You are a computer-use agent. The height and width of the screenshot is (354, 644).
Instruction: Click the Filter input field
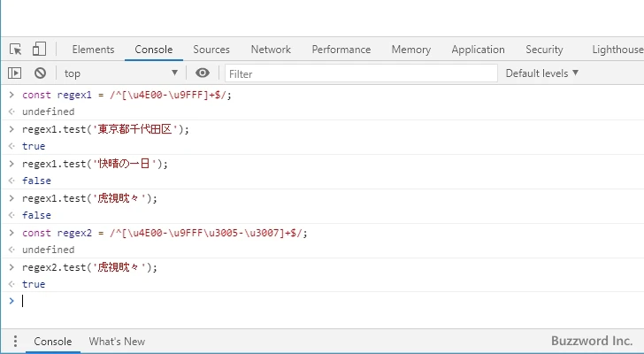(x=358, y=73)
